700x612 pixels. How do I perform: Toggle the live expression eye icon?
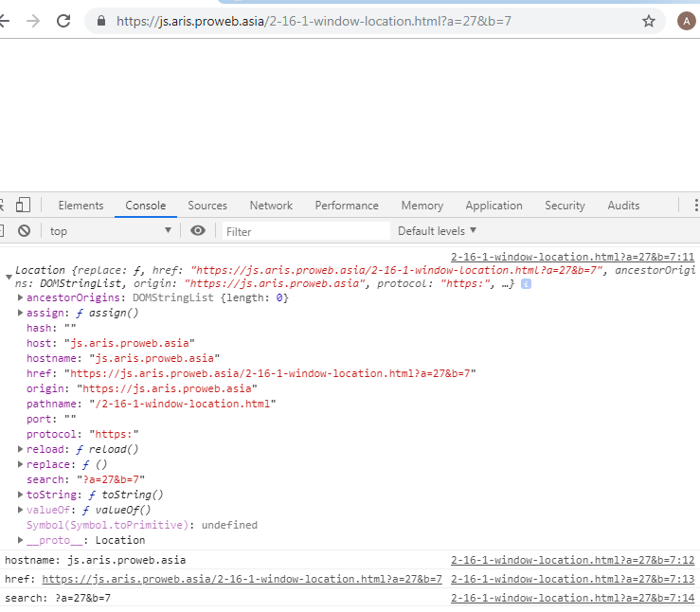click(x=198, y=230)
